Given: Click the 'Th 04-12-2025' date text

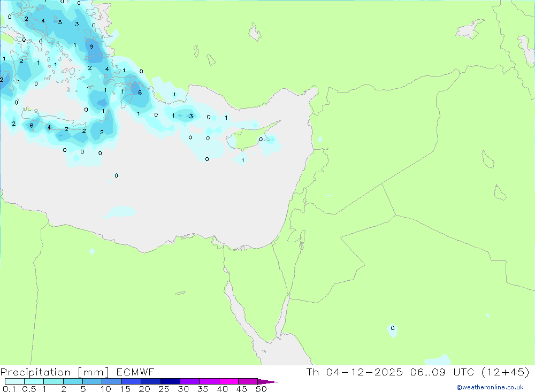Looking at the screenshot, I should [354, 372].
